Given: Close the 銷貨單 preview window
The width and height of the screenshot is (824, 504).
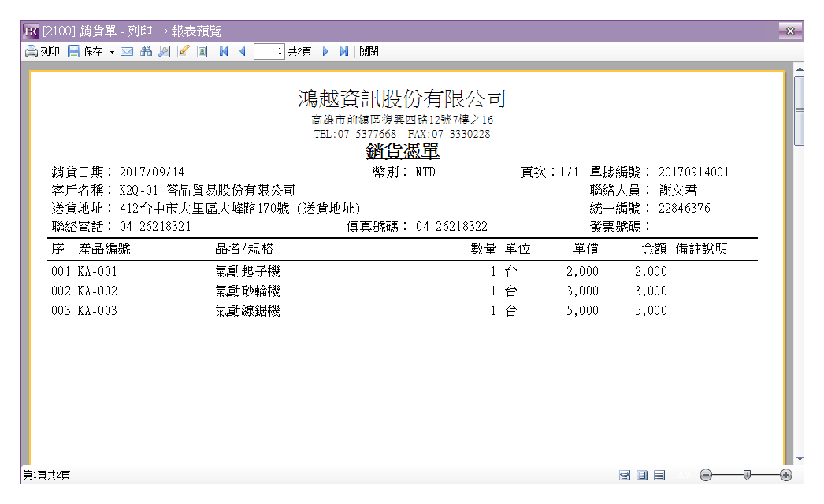Looking at the screenshot, I should (790, 31).
